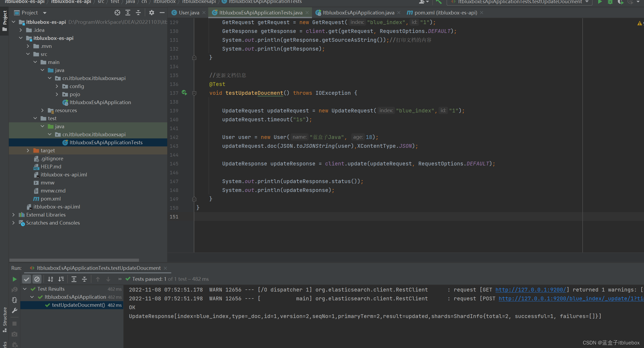
Task: Open user account icon in top toolbar
Action: [x=424, y=2]
